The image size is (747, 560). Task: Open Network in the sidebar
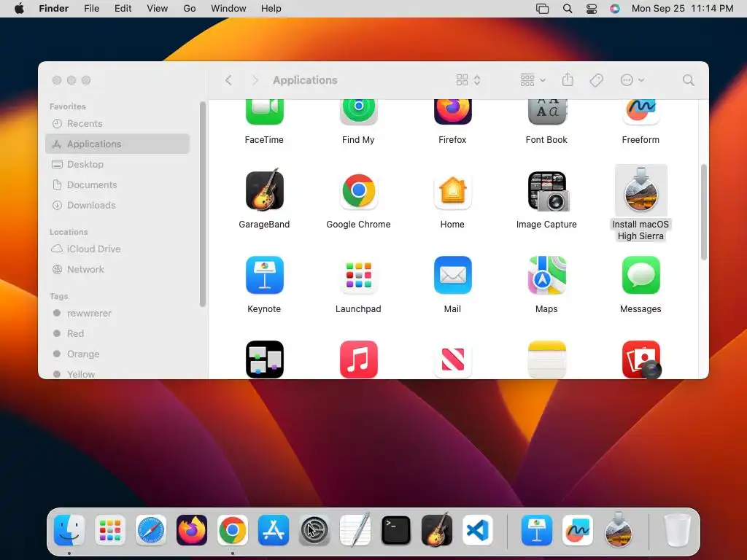pyautogui.click(x=117, y=269)
